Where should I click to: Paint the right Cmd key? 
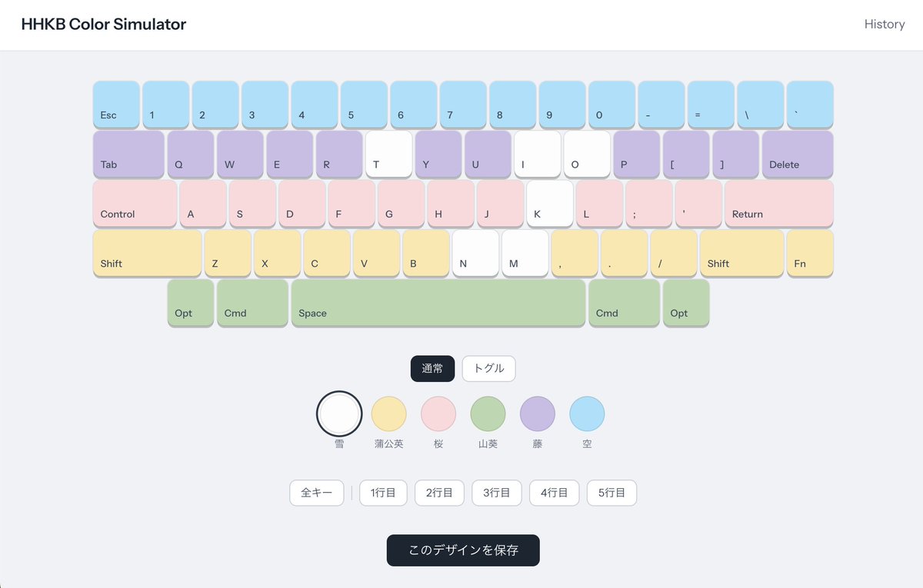tap(625, 303)
